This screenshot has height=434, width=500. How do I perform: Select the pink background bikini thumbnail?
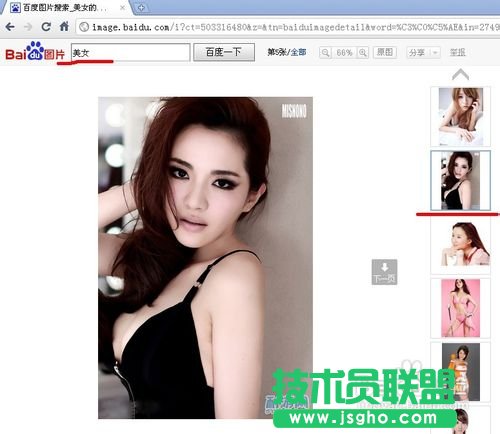460,308
